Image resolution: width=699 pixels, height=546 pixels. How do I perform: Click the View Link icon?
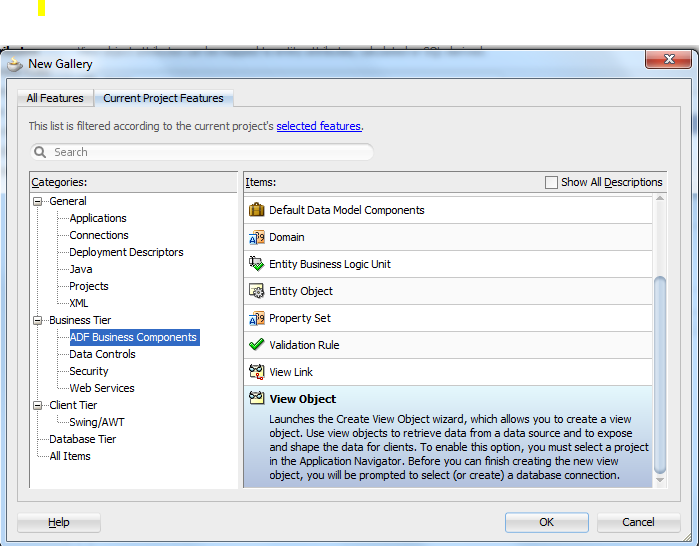[256, 372]
